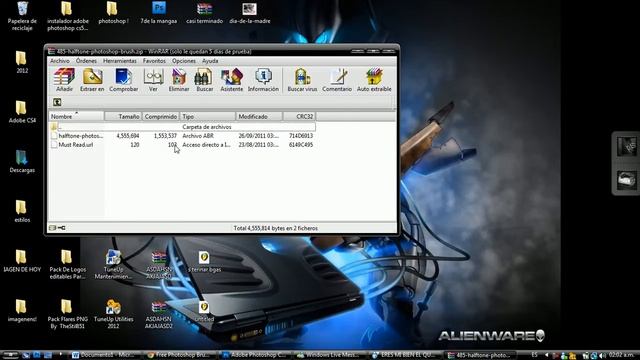Sort by the Tipo column header
The image size is (640, 360).
(x=207, y=116)
